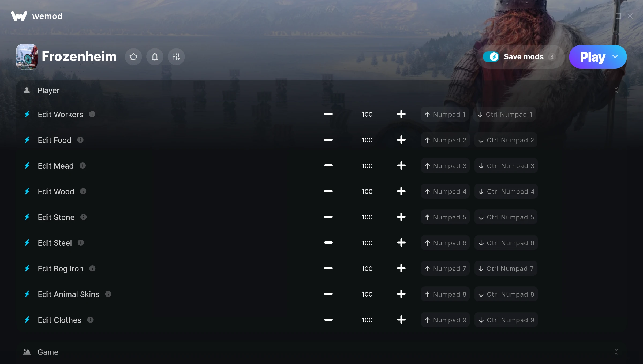Viewport: 643px width, 364px height.
Task: Click the Save mods info icon
Action: [x=552, y=57]
